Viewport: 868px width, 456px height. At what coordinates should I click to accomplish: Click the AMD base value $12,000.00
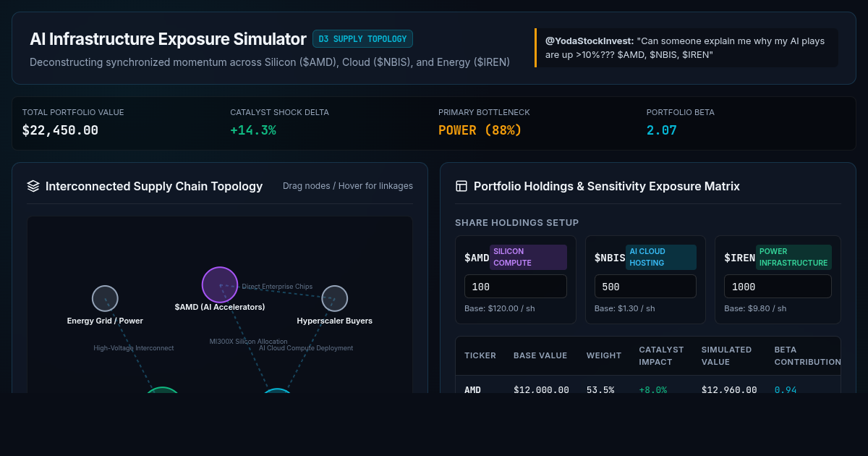click(541, 389)
